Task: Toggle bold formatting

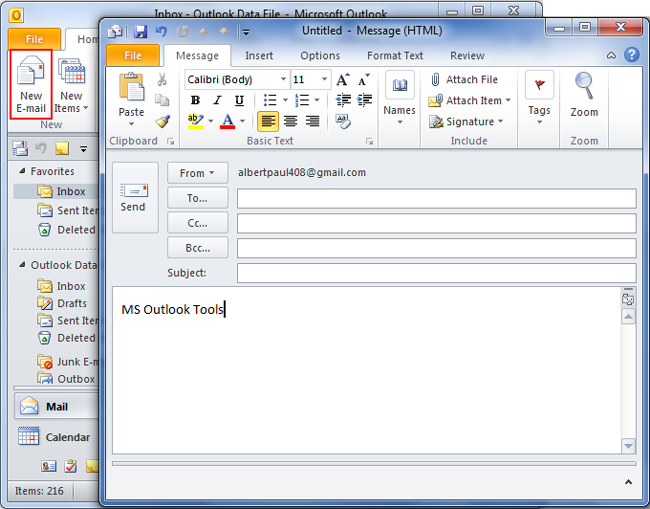Action: point(195,100)
